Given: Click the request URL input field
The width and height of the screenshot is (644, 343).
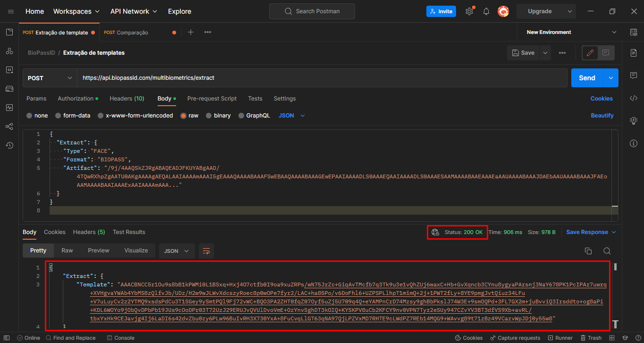Looking at the screenshot, I should coord(322,78).
